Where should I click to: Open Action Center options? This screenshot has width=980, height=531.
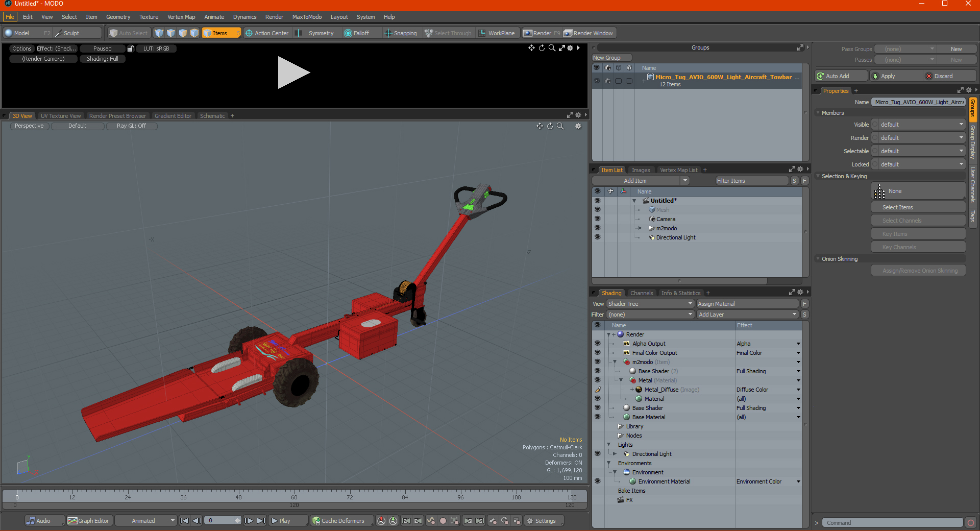coord(267,33)
